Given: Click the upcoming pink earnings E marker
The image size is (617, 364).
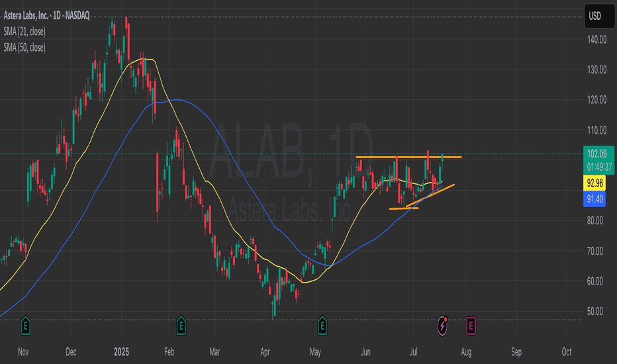Looking at the screenshot, I should point(471,326).
